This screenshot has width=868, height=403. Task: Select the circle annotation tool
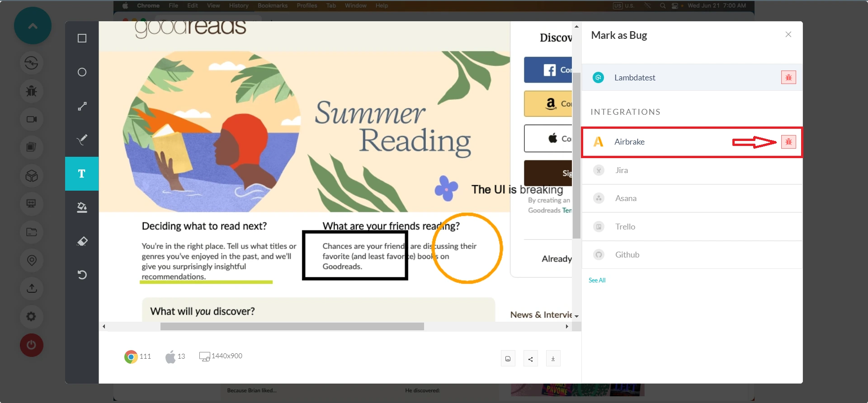[x=82, y=72]
